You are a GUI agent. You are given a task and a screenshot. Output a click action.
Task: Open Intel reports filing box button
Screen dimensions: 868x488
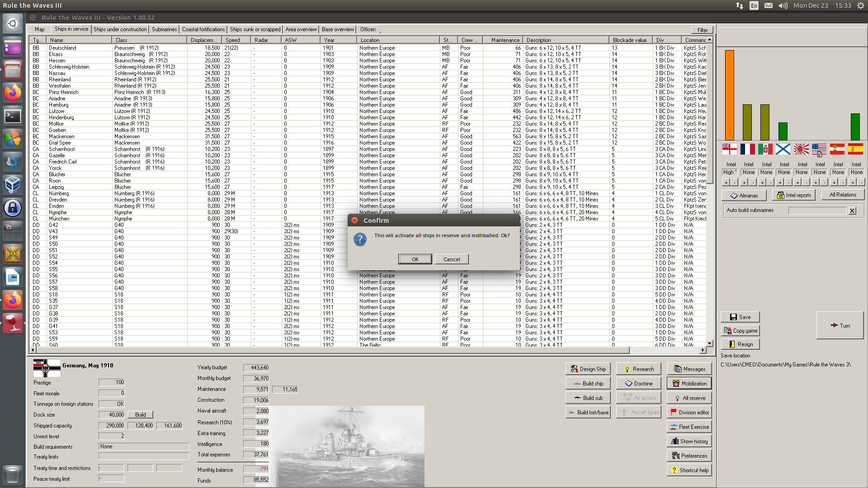794,195
